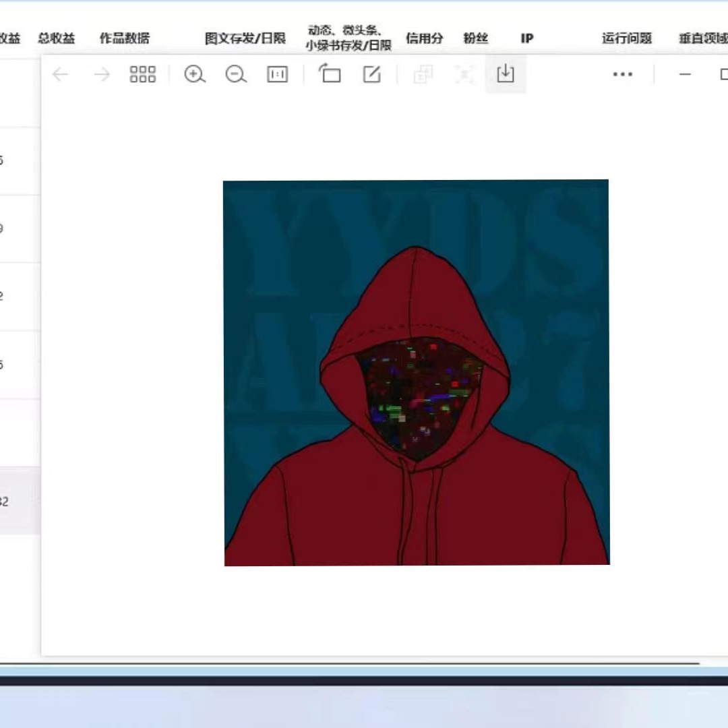This screenshot has width=728, height=728.
Task: Click the zoom out magnifier icon
Action: coord(236,74)
